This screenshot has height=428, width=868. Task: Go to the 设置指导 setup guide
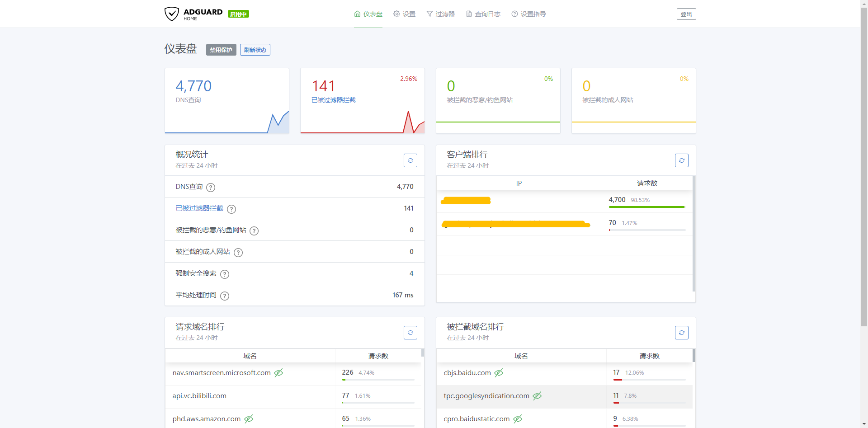pos(528,14)
